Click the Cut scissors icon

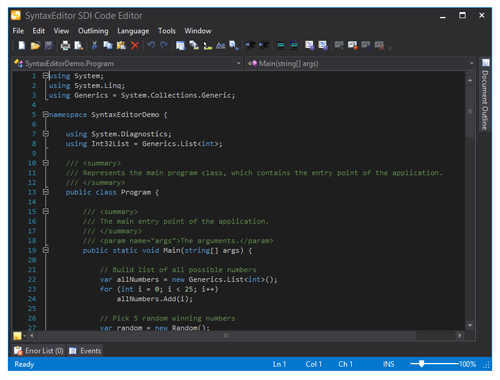click(x=95, y=45)
